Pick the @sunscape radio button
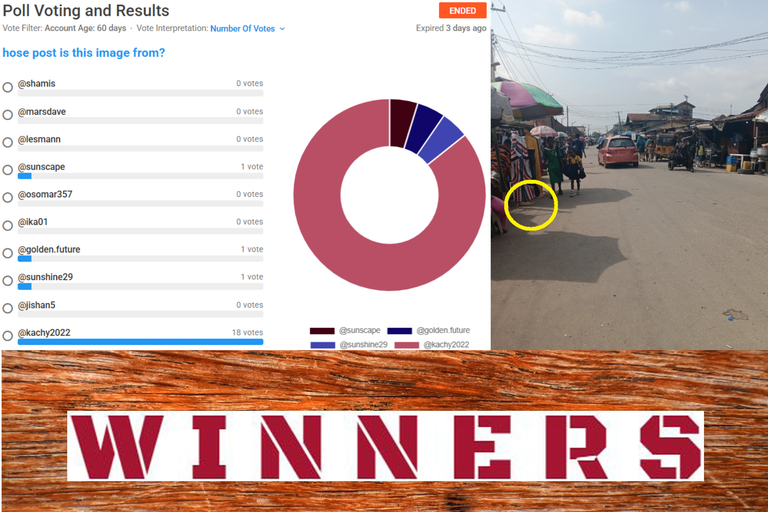768x512 pixels. (7, 170)
